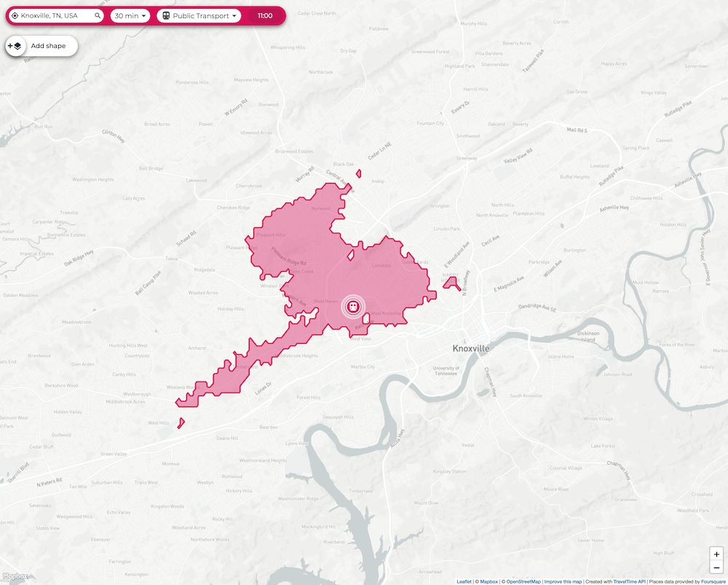Click the add layers icon next to Add shape
728x585 pixels.
pyautogui.click(x=15, y=46)
